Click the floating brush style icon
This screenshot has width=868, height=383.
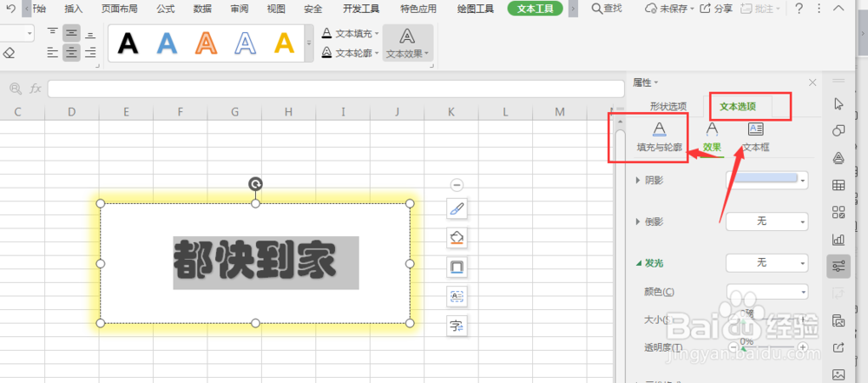[457, 208]
